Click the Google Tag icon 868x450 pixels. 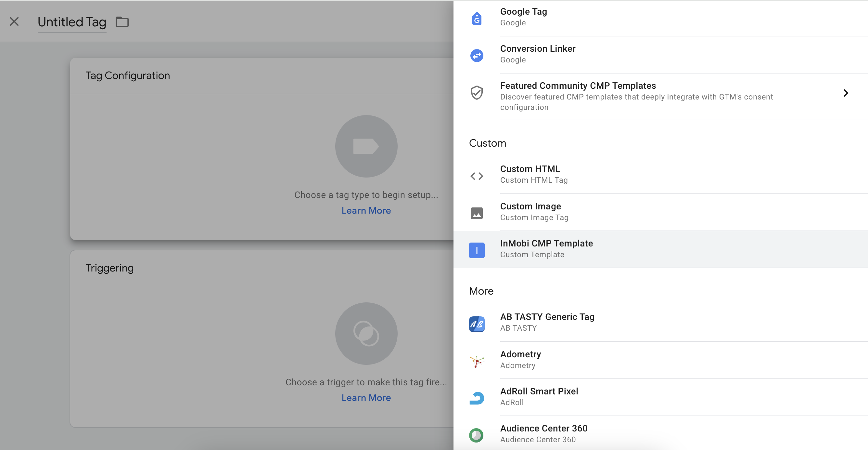tap(477, 18)
